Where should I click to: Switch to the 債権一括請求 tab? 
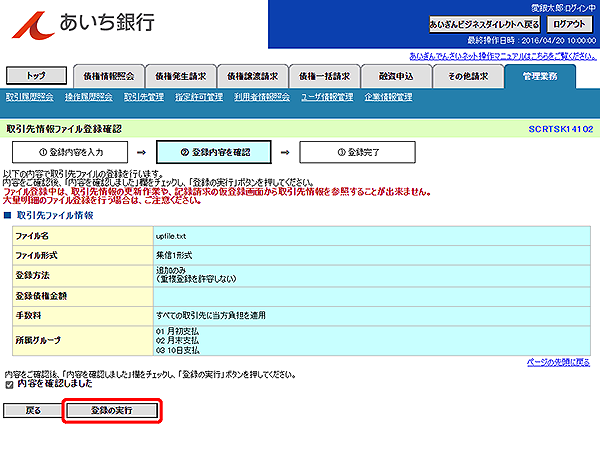[324, 77]
